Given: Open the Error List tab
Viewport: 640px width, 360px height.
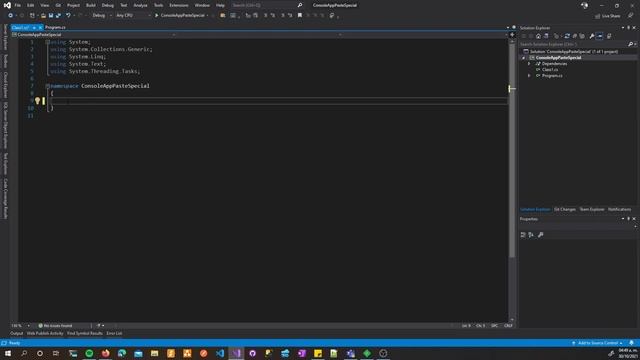Looking at the screenshot, I should 114,333.
